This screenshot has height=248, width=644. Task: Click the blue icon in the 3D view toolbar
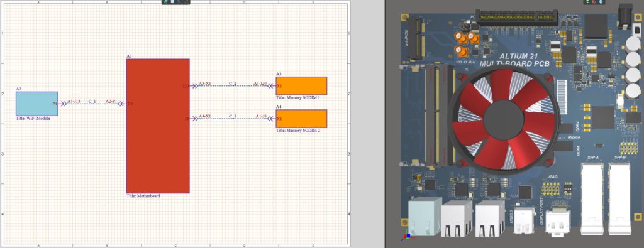[601, 2]
